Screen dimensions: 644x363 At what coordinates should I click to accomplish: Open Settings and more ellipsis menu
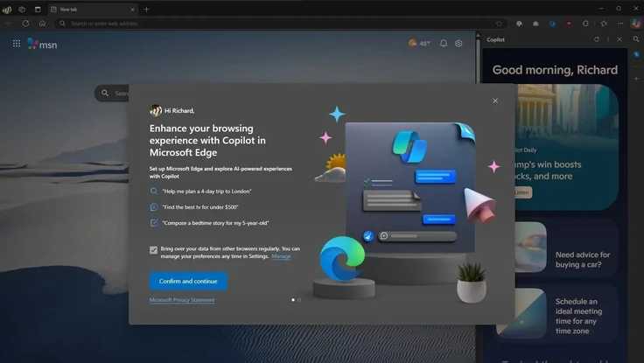[x=620, y=24]
